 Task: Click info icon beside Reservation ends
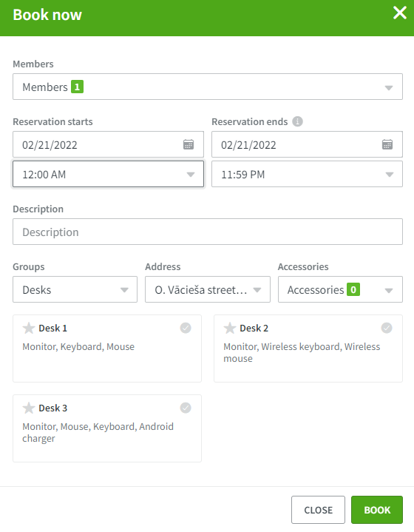[x=297, y=121]
